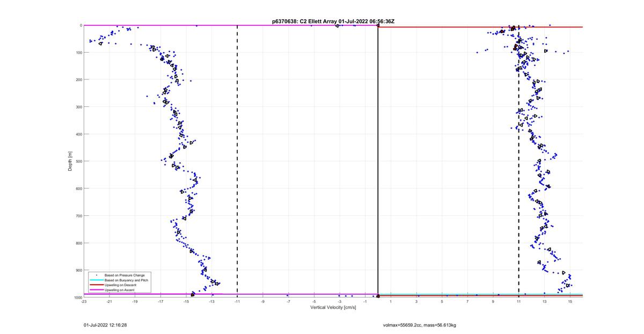Viewport: 644px width, 334px height.
Task: Click the x-axis tick label -3
Action: click(x=340, y=301)
